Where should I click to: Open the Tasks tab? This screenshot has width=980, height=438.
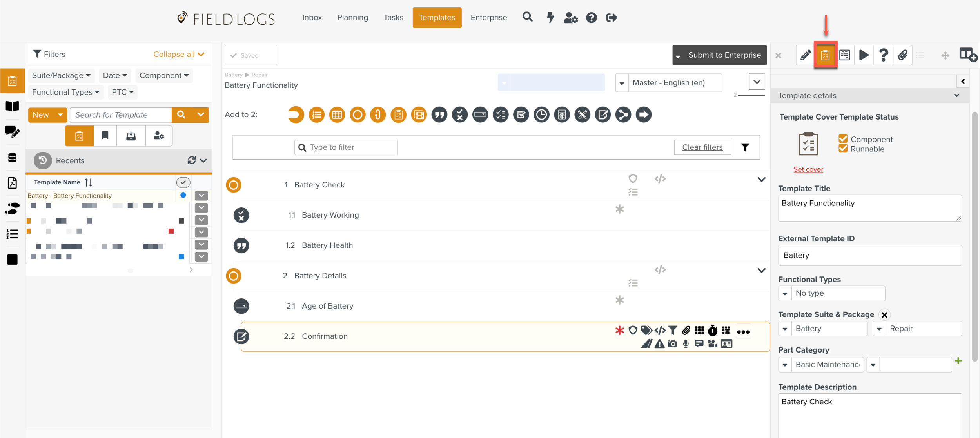pyautogui.click(x=393, y=18)
